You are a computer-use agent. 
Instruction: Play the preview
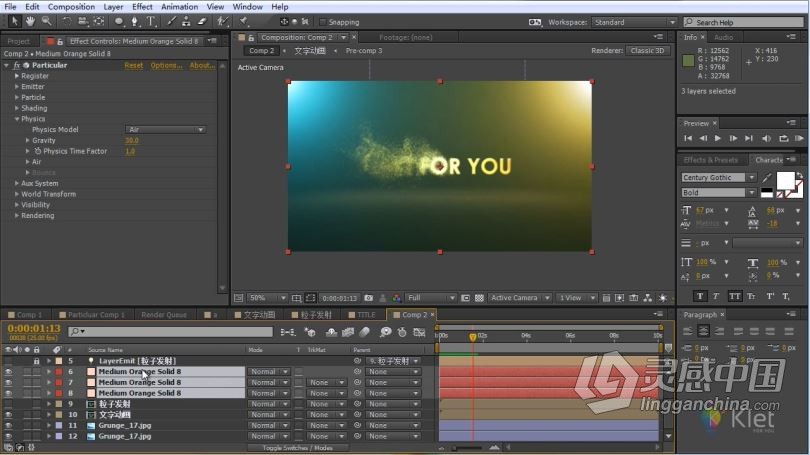click(x=718, y=138)
